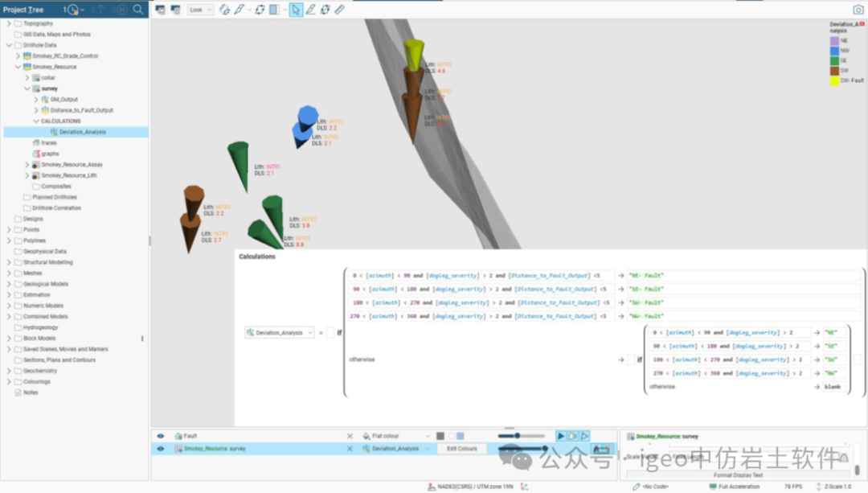Image resolution: width=868 pixels, height=493 pixels.
Task: Open the graphs item icon in tree
Action: tap(35, 154)
